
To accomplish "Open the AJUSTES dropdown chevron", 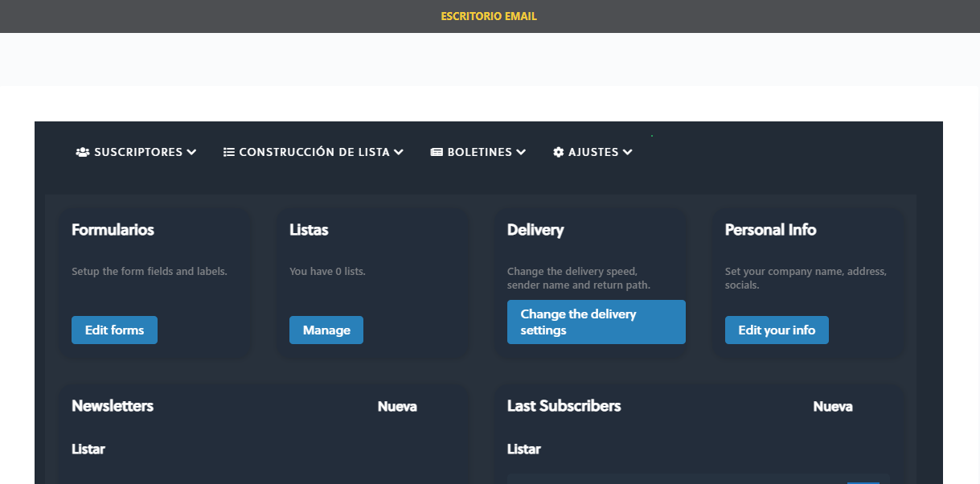I will [628, 152].
